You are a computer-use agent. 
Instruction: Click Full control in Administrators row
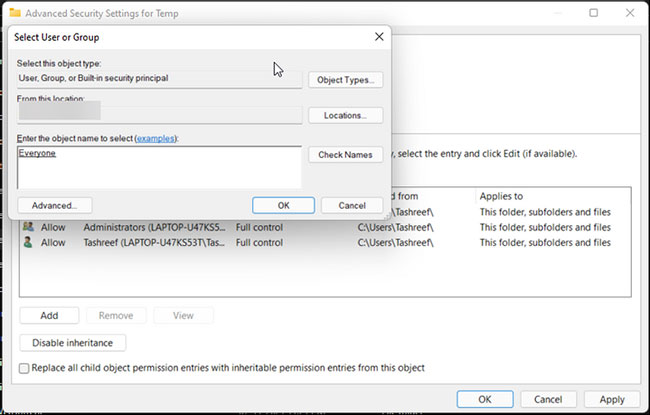259,227
